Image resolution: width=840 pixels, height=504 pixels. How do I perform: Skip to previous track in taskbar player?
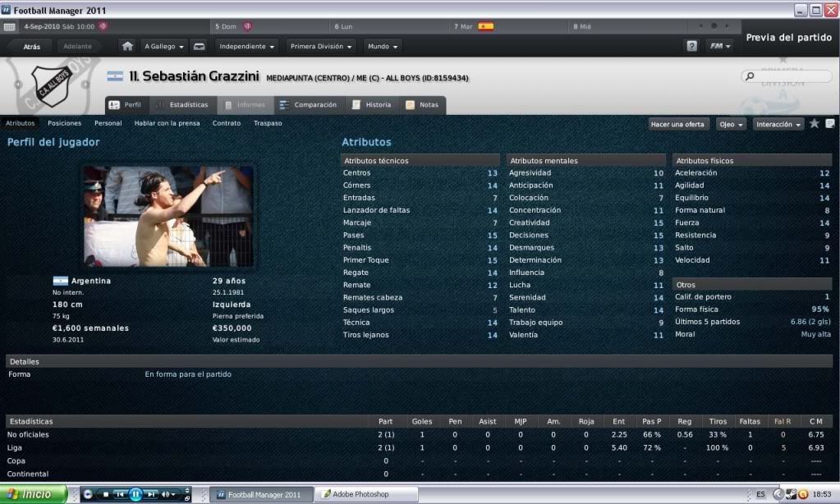(120, 494)
